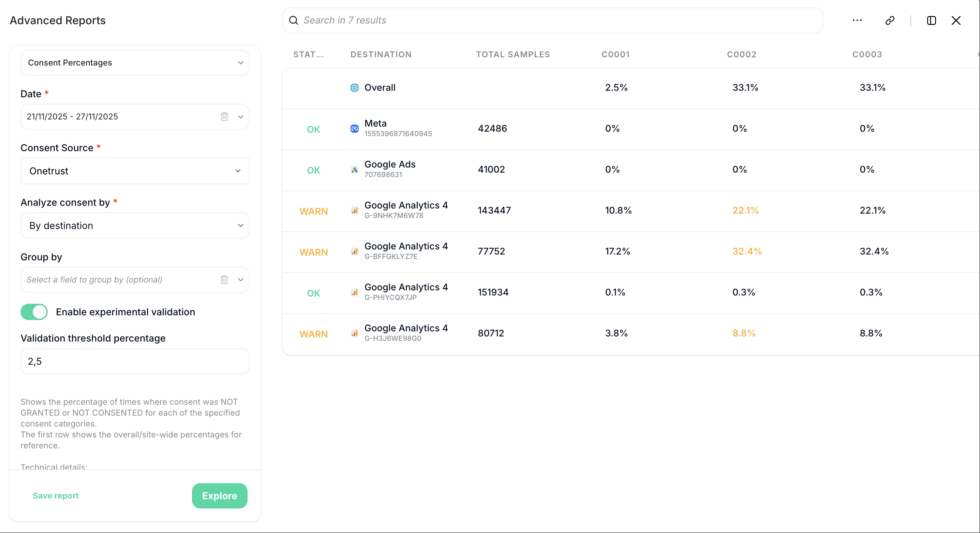Clear the date range with trash icon
This screenshot has height=533, width=980.
pyautogui.click(x=224, y=116)
